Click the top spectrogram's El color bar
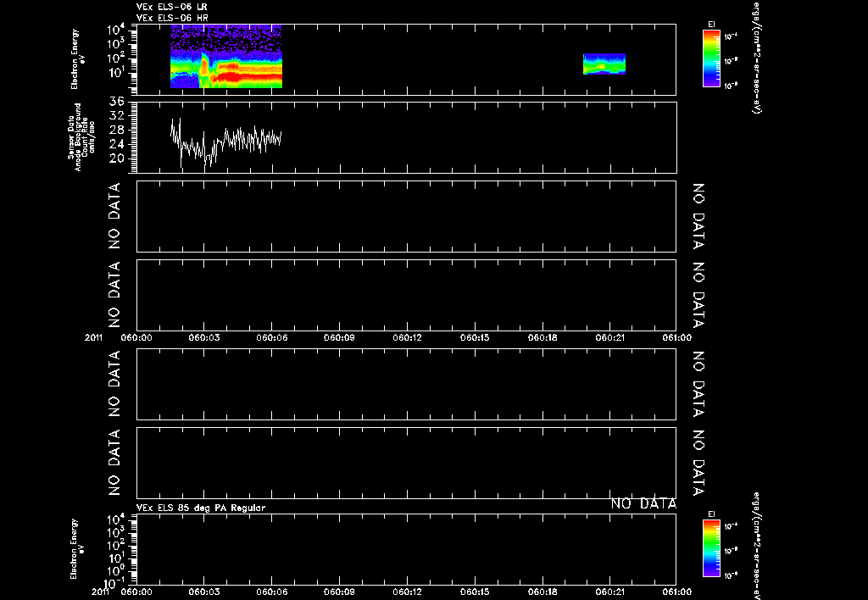Image resolution: width=868 pixels, height=600 pixels. point(711,58)
